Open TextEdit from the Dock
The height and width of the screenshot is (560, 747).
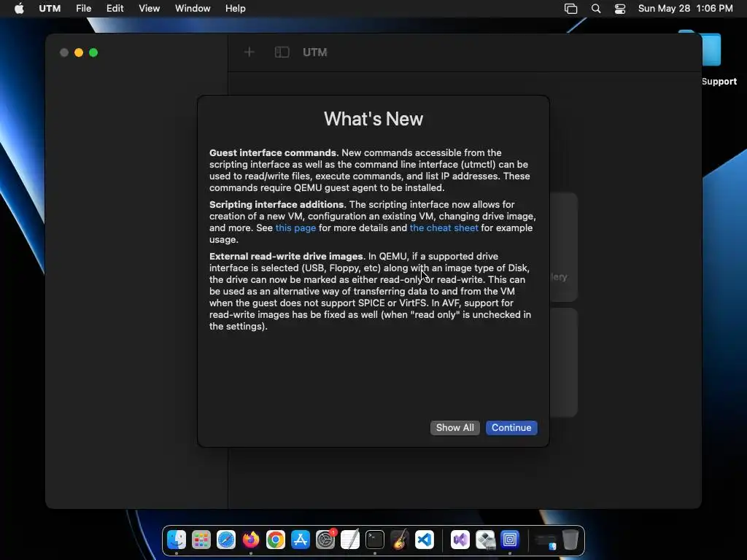coord(350,540)
